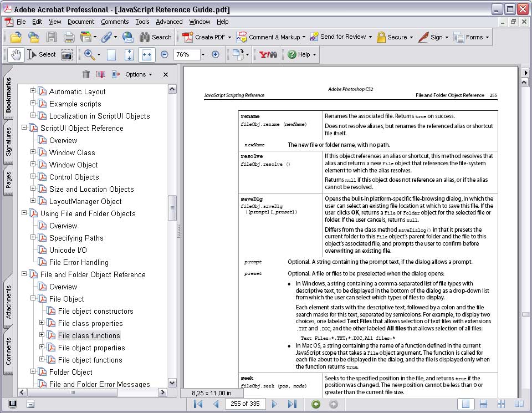Open the Comments menu
The image size is (532, 413).
coord(115,22)
